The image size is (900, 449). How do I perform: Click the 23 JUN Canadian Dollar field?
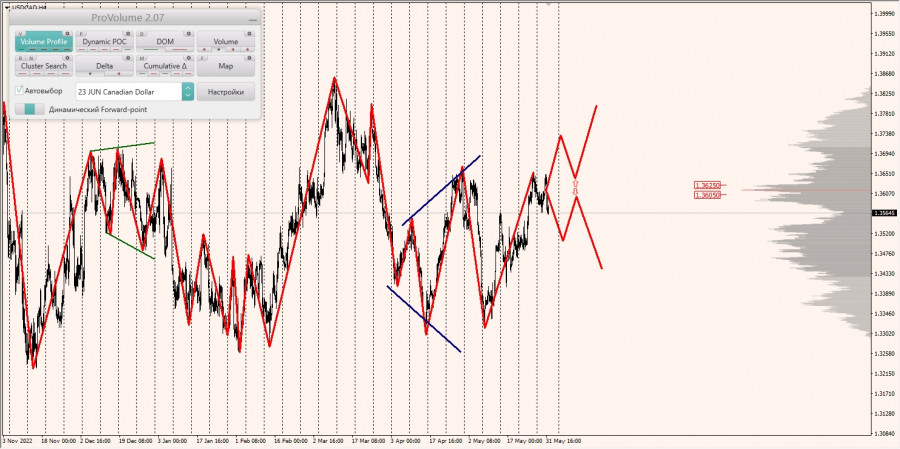click(129, 92)
